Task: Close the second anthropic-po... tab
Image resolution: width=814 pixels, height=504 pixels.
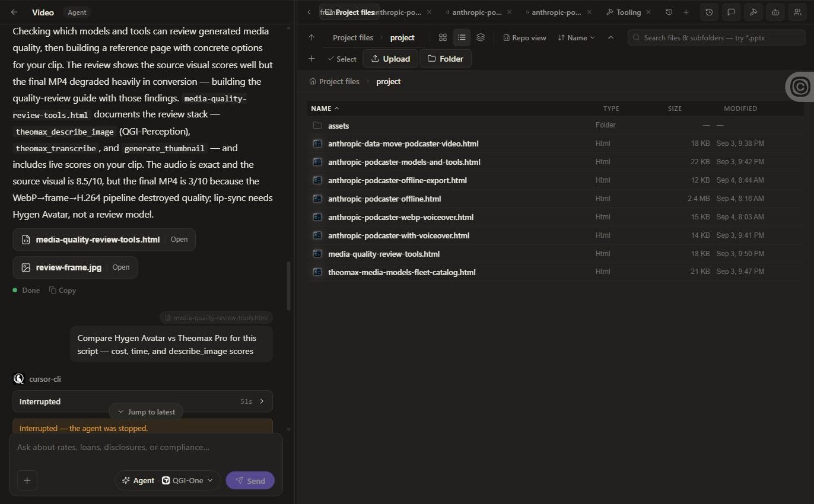Action: (x=509, y=12)
